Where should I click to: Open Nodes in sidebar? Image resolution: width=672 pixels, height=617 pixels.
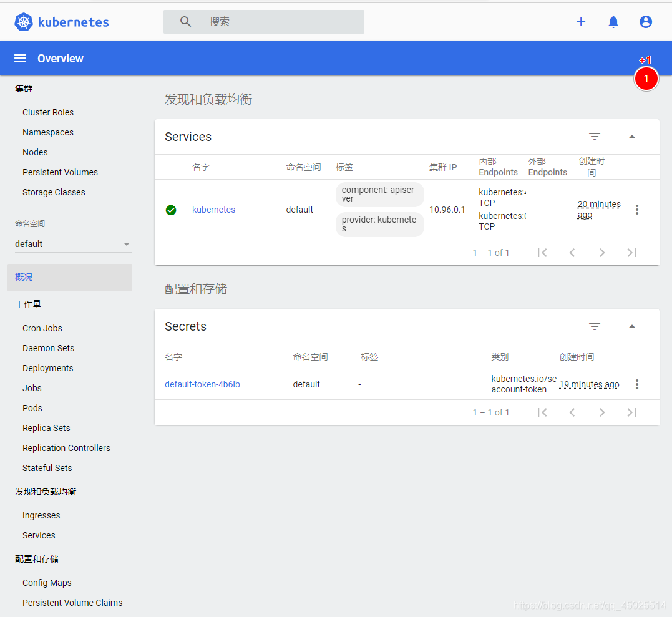coord(35,152)
